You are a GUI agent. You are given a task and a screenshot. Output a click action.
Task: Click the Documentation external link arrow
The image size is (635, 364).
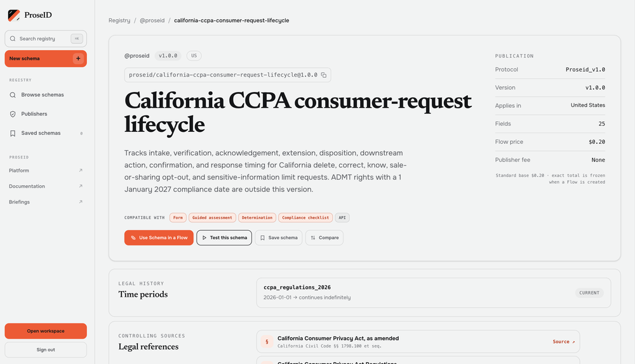(81, 186)
